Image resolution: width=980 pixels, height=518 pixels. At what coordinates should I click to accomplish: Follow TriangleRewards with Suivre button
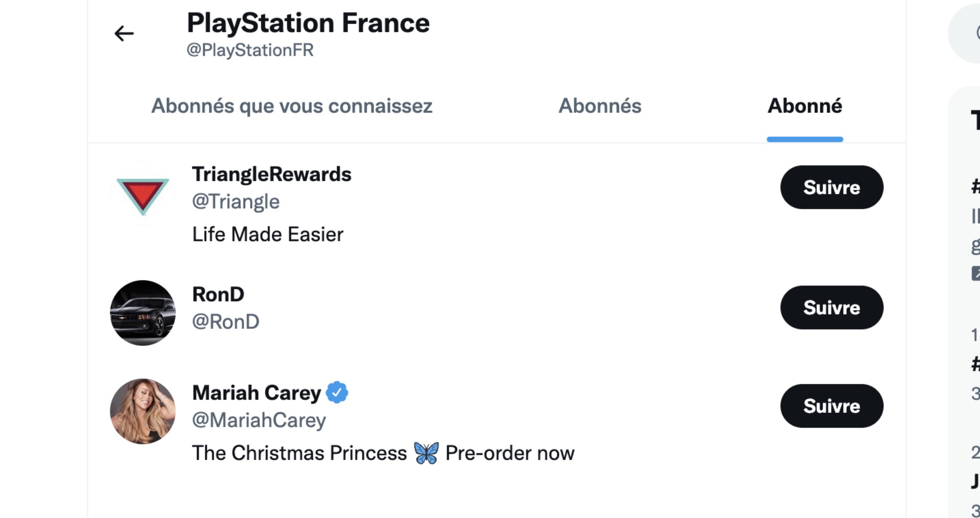(x=832, y=187)
